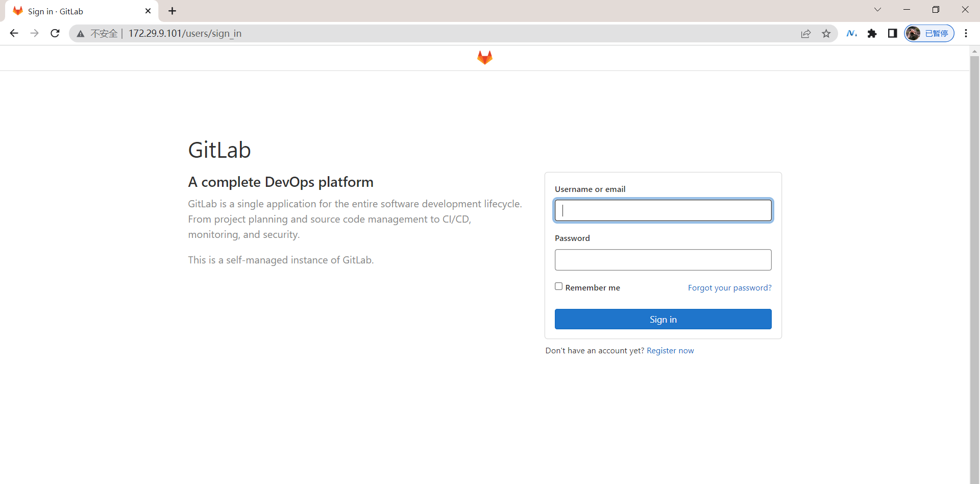Open the Forgot your password link
The width and height of the screenshot is (980, 484).
pos(729,288)
